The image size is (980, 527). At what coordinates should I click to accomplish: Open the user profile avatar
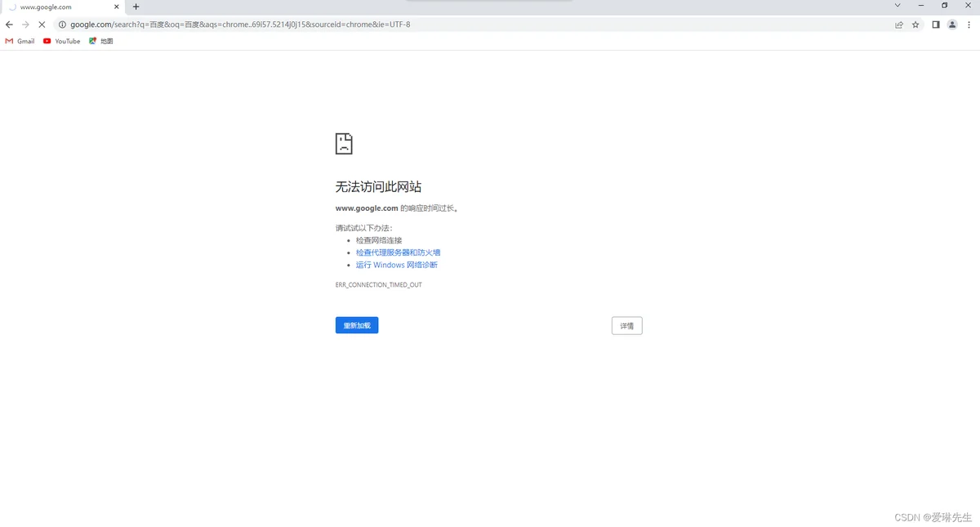click(x=952, y=25)
